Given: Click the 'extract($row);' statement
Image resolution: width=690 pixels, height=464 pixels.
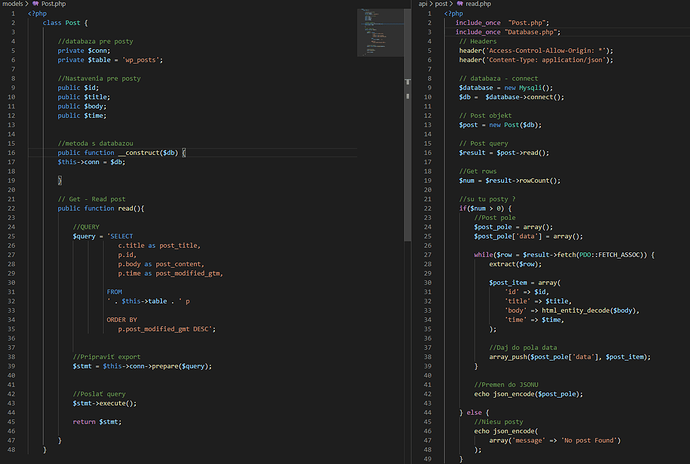Looking at the screenshot, I should click(x=515, y=264).
